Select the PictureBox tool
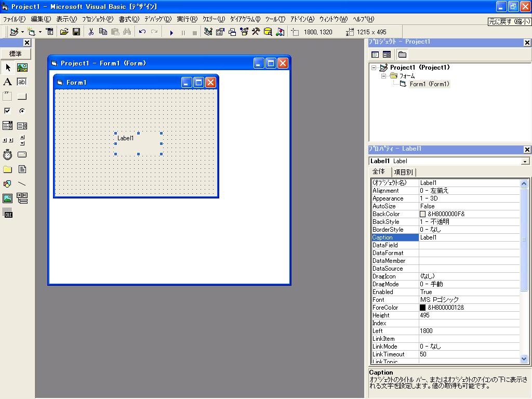This screenshot has height=399, width=532. 22,68
